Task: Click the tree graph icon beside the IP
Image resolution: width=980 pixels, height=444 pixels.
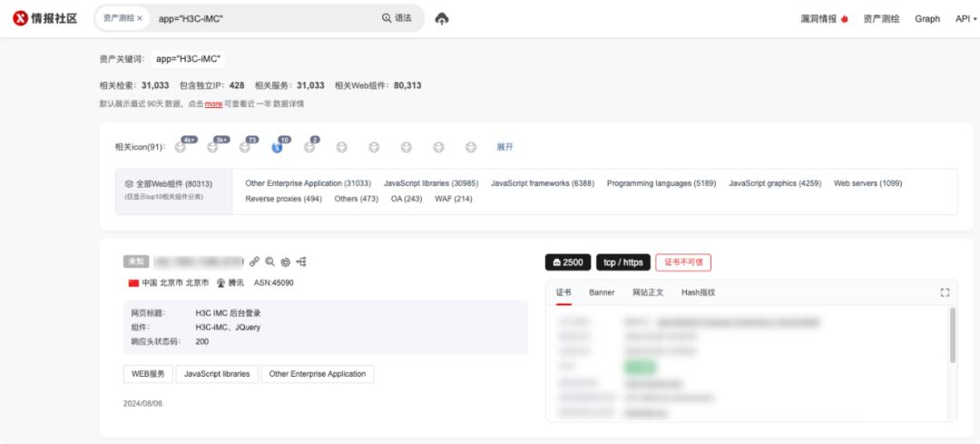Action: click(x=302, y=261)
